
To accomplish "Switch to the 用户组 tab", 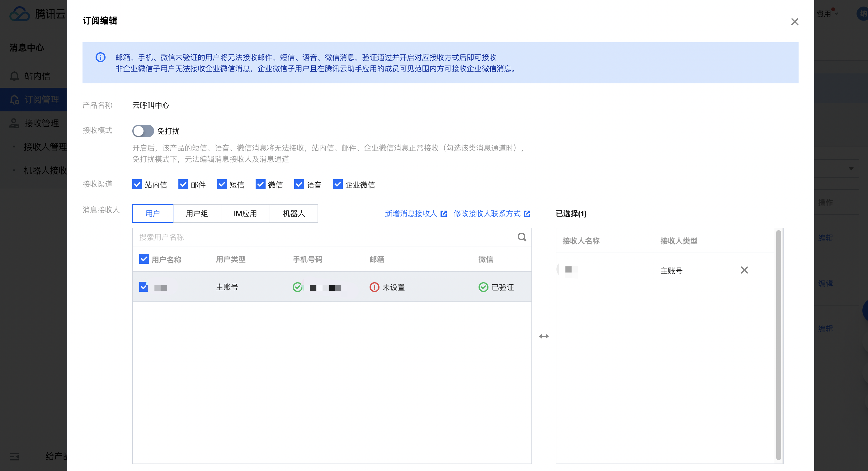I will pyautogui.click(x=197, y=213).
